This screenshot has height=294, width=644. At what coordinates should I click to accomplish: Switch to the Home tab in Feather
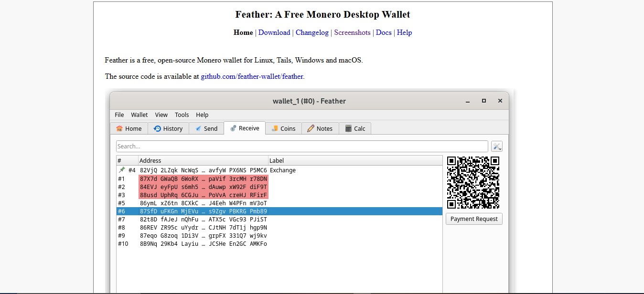129,128
